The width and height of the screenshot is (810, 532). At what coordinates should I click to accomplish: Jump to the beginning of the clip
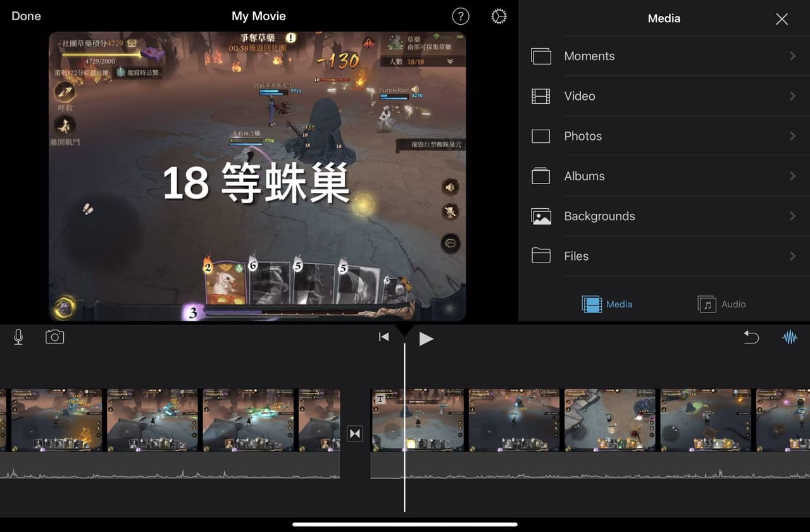383,337
